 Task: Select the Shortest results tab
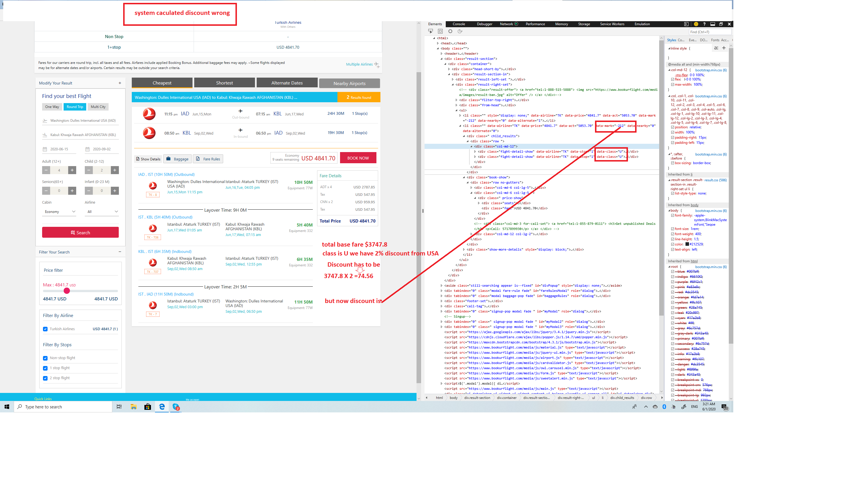(x=224, y=83)
